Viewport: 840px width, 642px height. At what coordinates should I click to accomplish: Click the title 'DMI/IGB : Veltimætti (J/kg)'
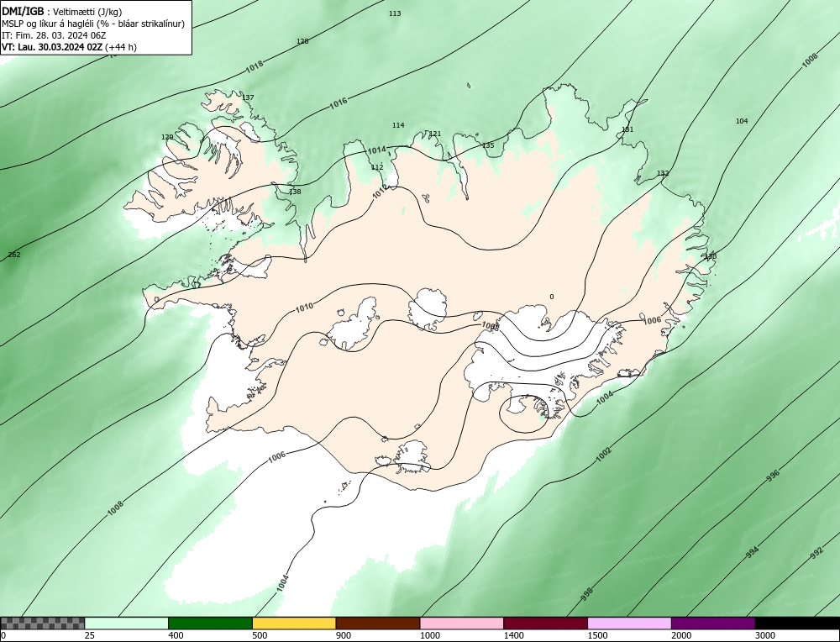(62, 12)
